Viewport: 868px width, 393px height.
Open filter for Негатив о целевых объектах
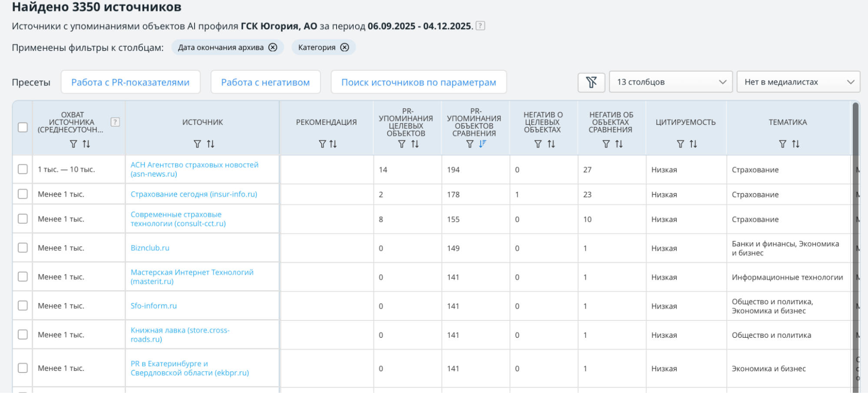pos(538,144)
